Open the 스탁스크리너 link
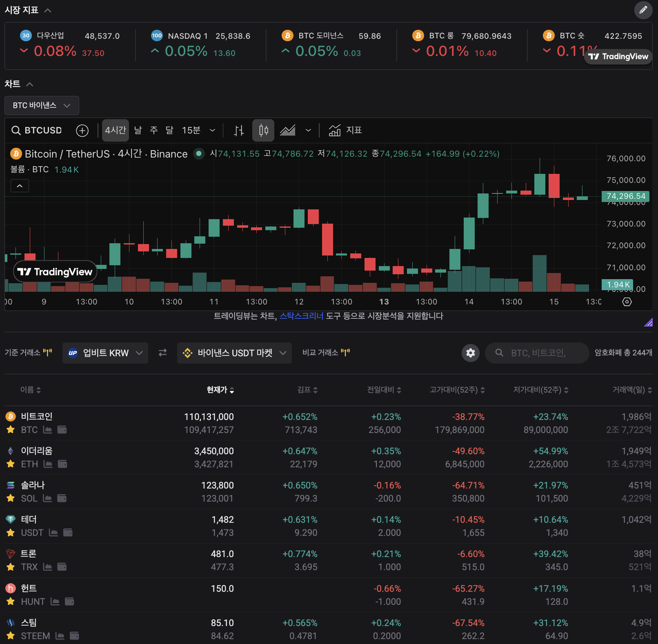Image resolution: width=658 pixels, height=644 pixels. (301, 316)
